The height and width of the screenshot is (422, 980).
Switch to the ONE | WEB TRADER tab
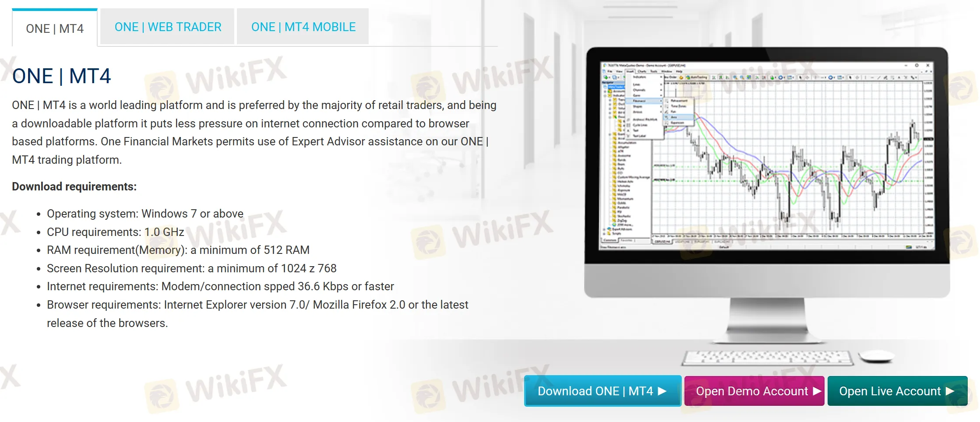[168, 27]
